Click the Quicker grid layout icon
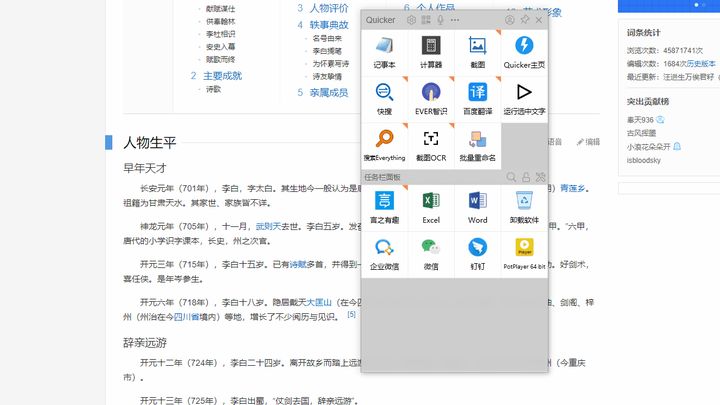This screenshot has width=720, height=405. pos(426,20)
